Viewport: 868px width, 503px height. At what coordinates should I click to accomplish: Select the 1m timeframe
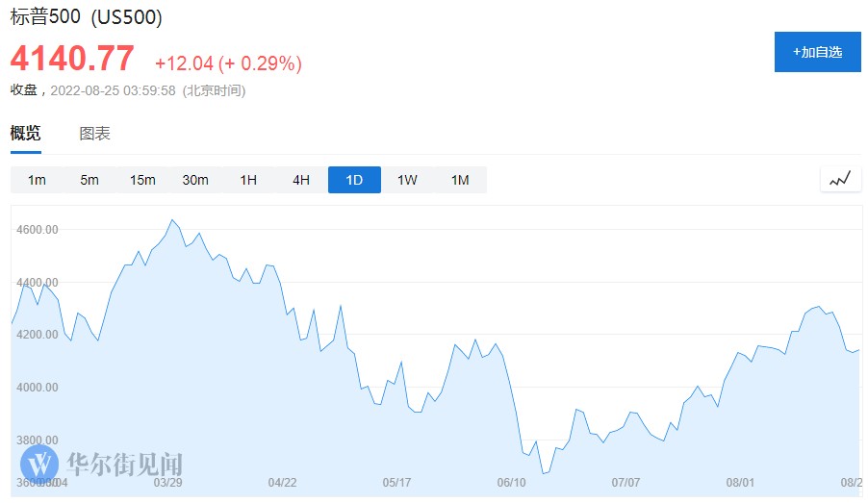click(37, 180)
